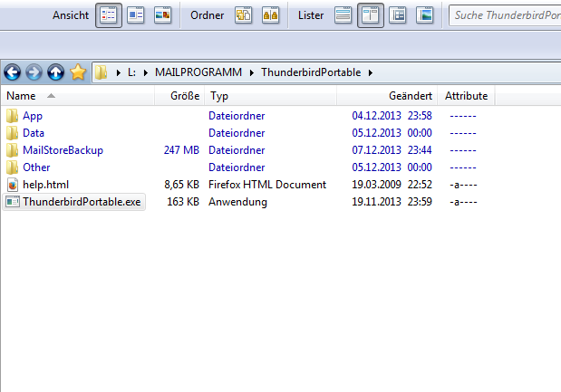Screen dimensions: 561x392
Task: Click the App folder icon
Action: click(x=13, y=116)
